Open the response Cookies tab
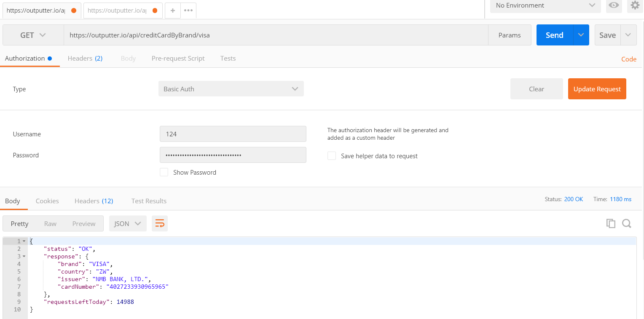The image size is (644, 319). click(x=47, y=201)
